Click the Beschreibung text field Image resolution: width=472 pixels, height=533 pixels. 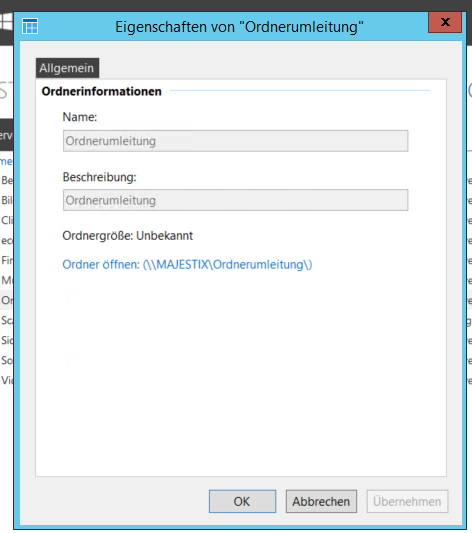tap(235, 200)
